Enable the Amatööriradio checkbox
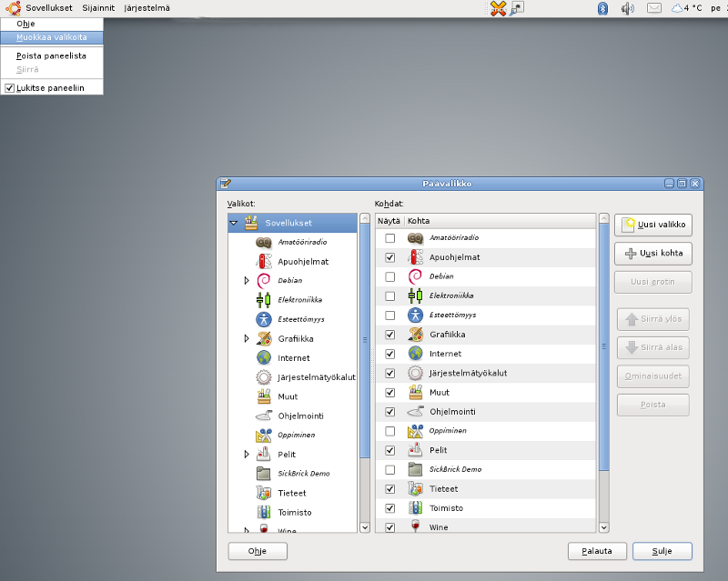 pyautogui.click(x=390, y=238)
